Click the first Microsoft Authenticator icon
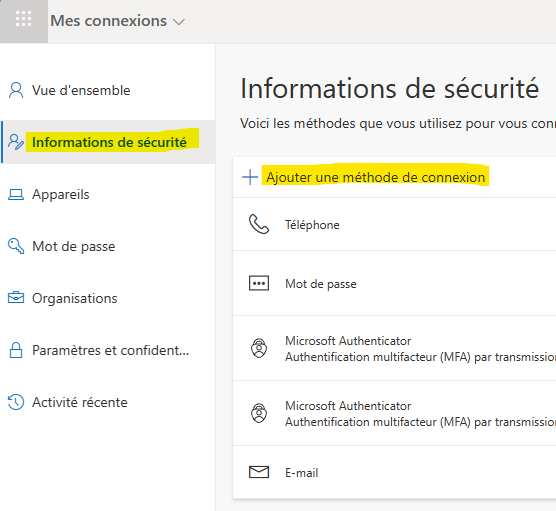Image resolution: width=556 pixels, height=511 pixels. (259, 348)
